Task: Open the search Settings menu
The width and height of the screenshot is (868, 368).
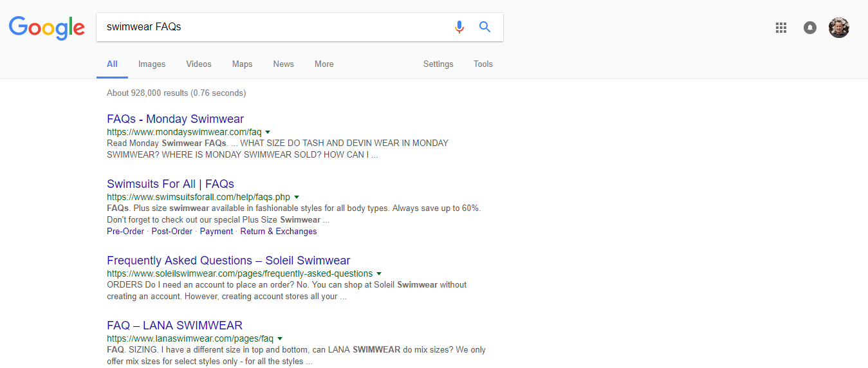Action: point(438,64)
